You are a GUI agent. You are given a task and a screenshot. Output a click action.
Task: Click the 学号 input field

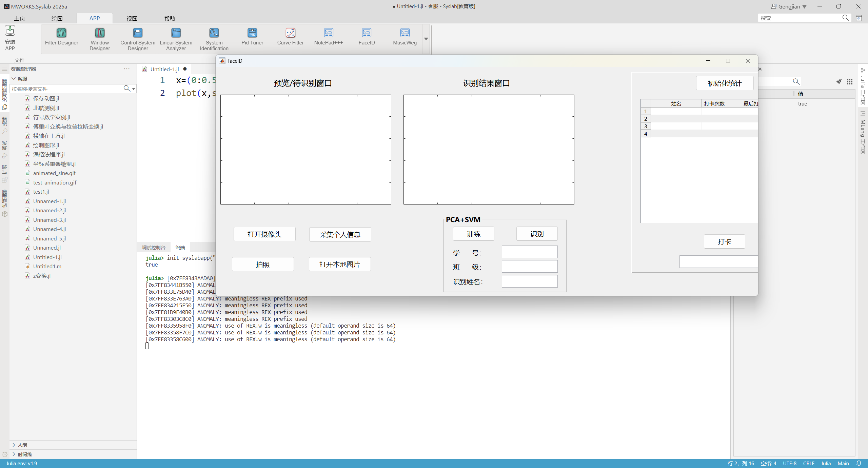(530, 252)
